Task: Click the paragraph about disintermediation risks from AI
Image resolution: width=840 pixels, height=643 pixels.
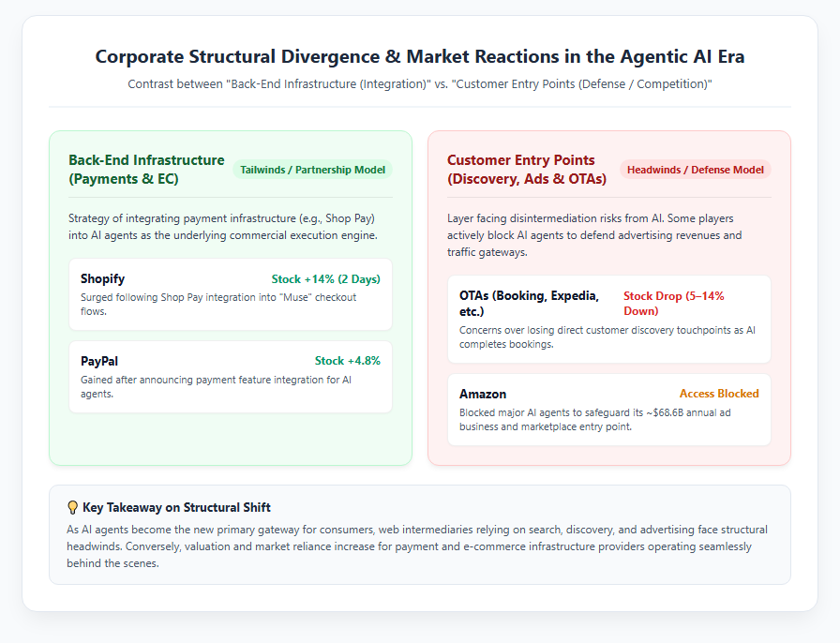Action: [x=594, y=235]
